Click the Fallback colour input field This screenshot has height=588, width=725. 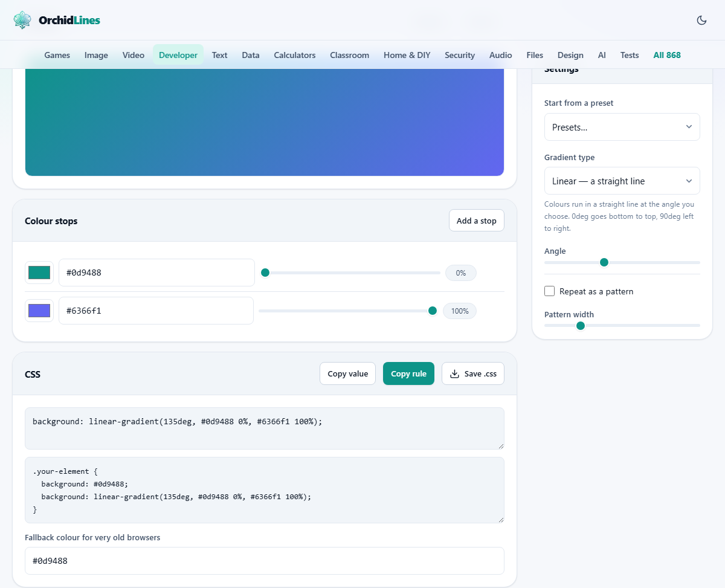265,561
